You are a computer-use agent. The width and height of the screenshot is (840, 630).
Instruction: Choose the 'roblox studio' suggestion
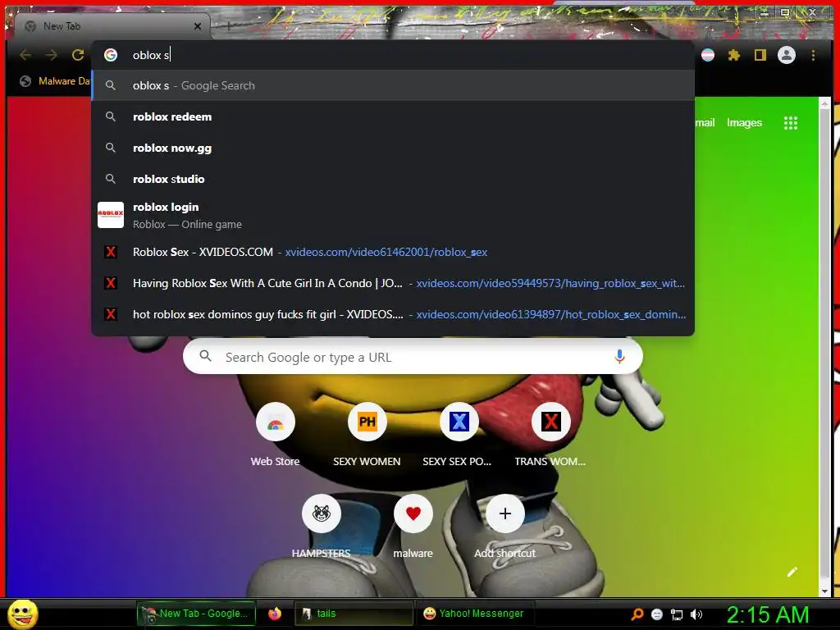point(393,179)
